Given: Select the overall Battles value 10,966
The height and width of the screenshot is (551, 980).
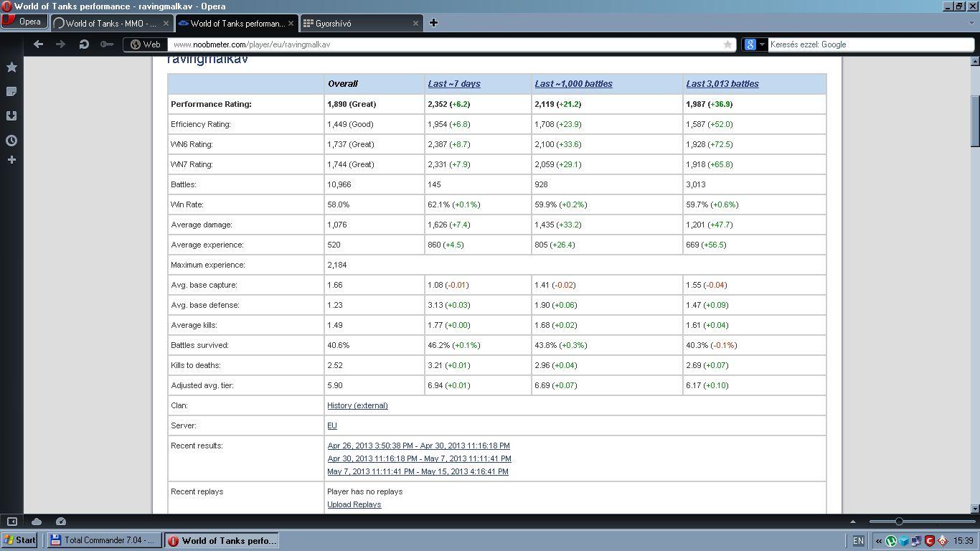Looking at the screenshot, I should (339, 184).
